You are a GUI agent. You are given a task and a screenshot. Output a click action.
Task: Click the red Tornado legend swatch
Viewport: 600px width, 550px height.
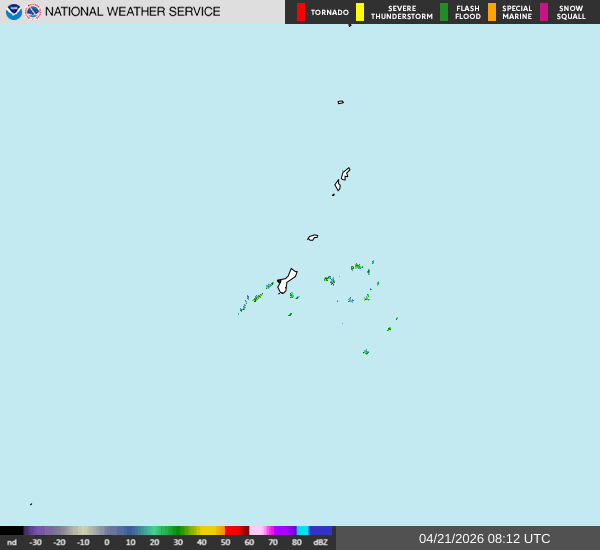coord(301,12)
